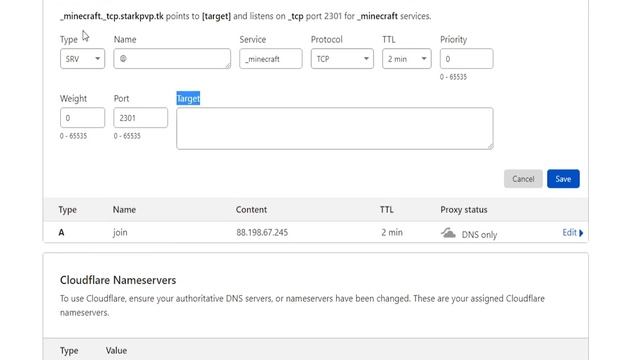Cancel the new DNS record
640x360 pixels.
(x=523, y=179)
